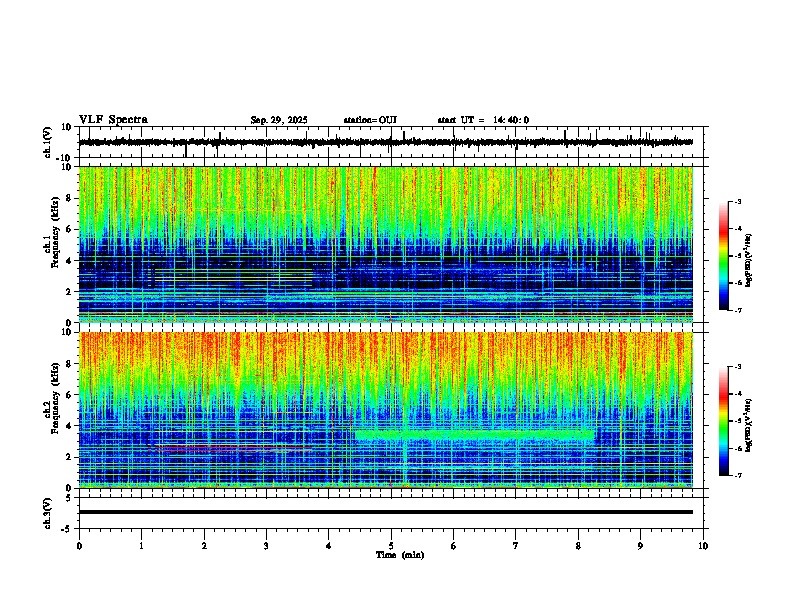792x612 pixels.
Task: Click the final time axis tick label "10"
Action: [703, 546]
